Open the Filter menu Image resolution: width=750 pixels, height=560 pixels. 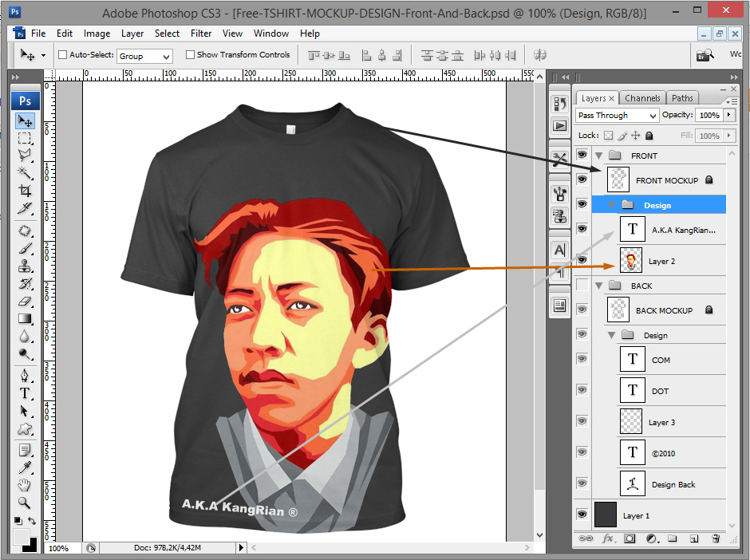click(201, 34)
